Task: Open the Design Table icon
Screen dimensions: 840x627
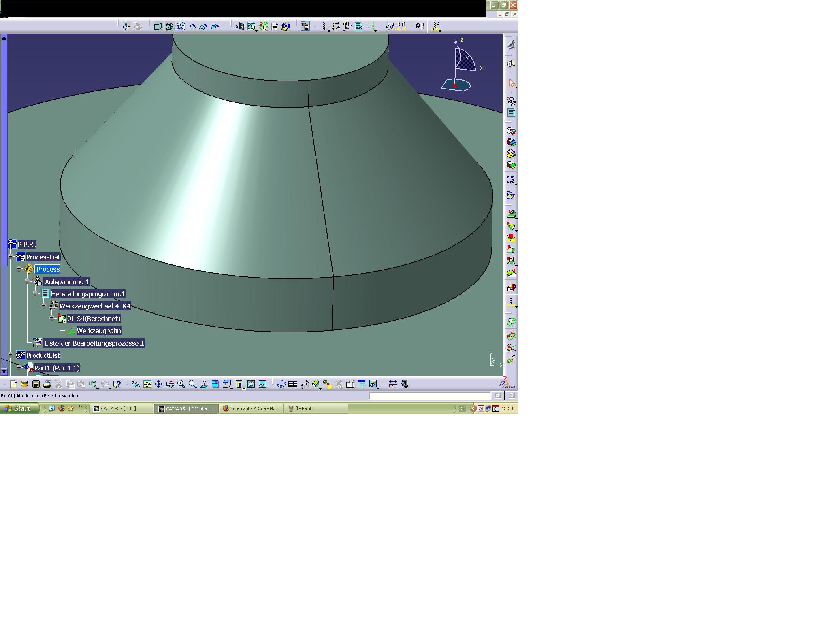Action: click(x=292, y=384)
